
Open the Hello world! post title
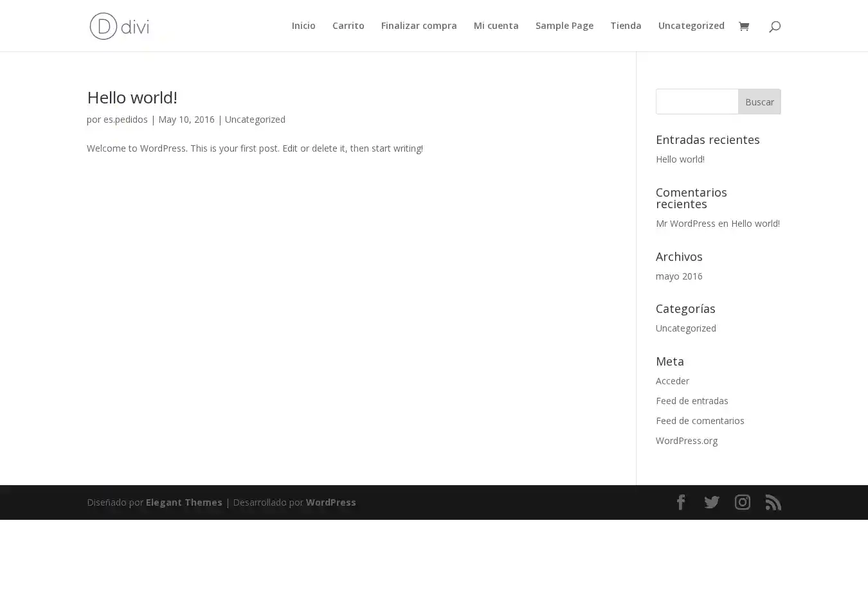pyautogui.click(x=132, y=97)
